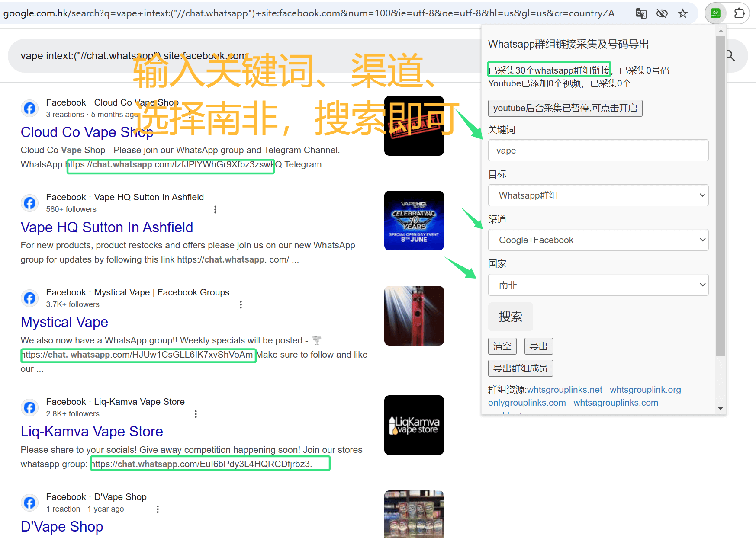756x538 pixels.
Task: Click Facebook favicon for D'Vape Shop
Action: (30, 503)
